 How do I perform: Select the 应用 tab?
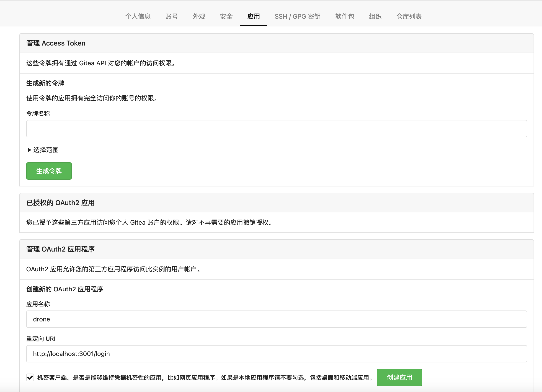(253, 16)
